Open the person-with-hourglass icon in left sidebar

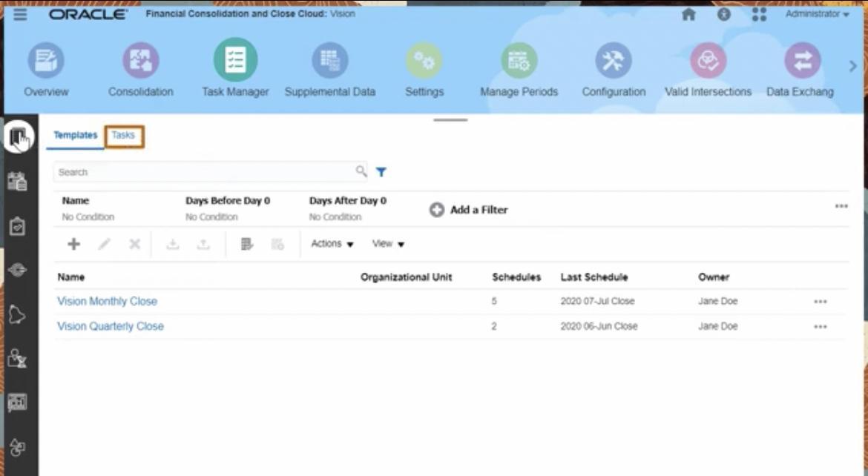(x=17, y=359)
